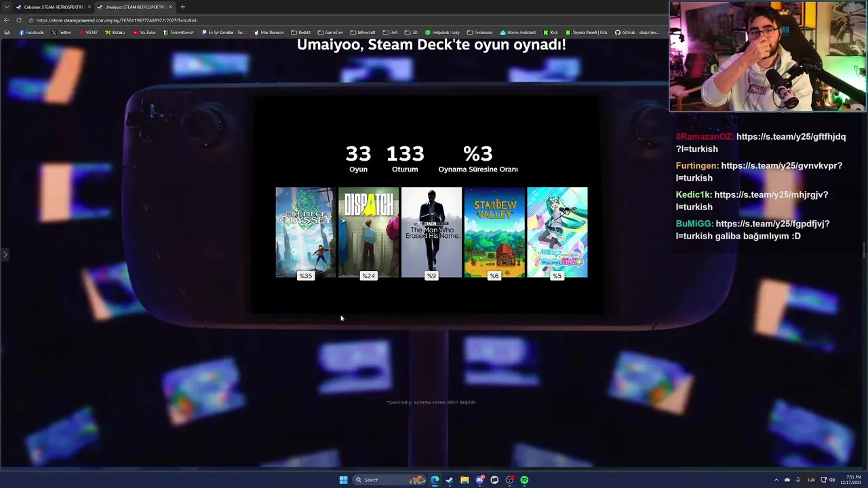868x488 pixels.
Task: Open 0RamazanOZ's shared Steam link
Action: [761, 142]
